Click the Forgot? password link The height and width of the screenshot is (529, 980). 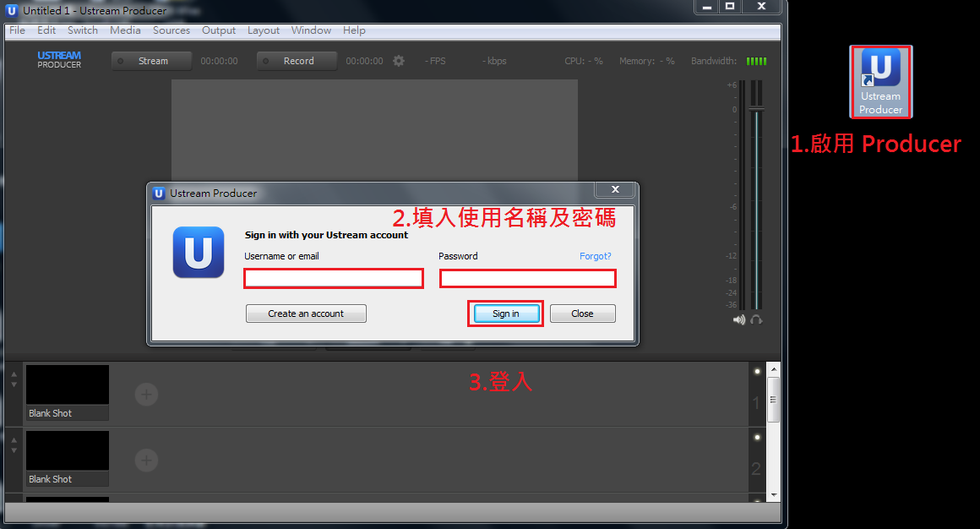(x=595, y=256)
